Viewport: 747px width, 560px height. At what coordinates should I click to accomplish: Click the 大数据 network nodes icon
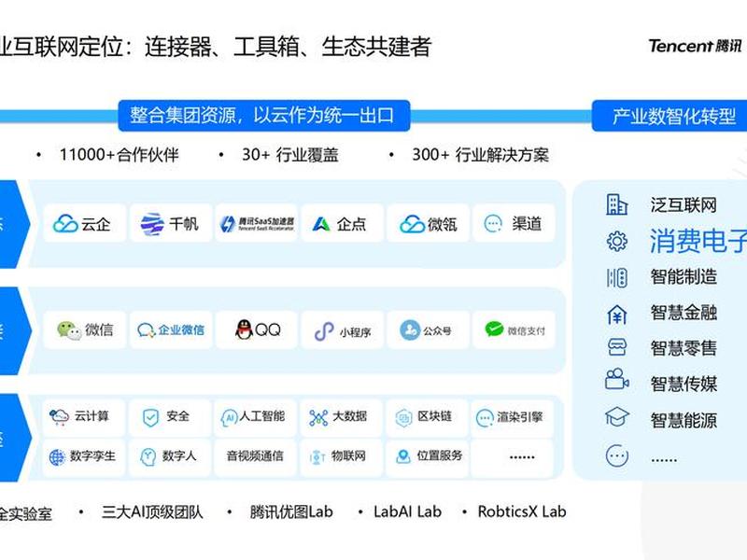coord(318,417)
